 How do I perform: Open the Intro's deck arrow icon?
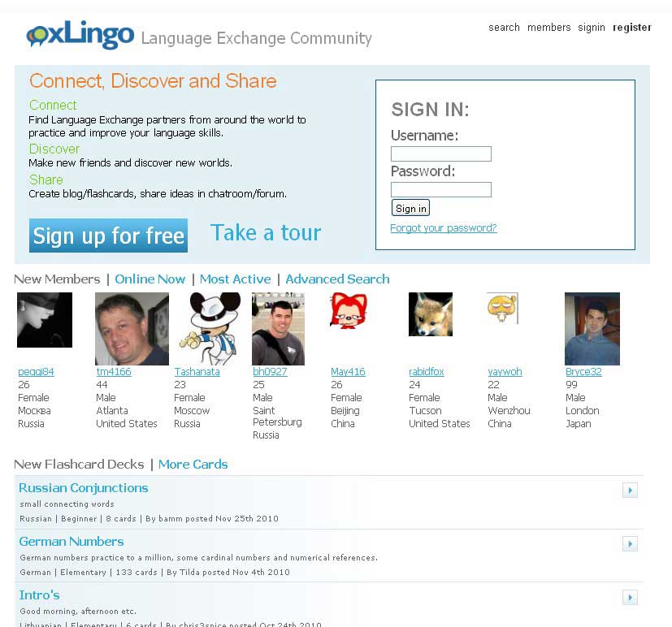point(630,597)
